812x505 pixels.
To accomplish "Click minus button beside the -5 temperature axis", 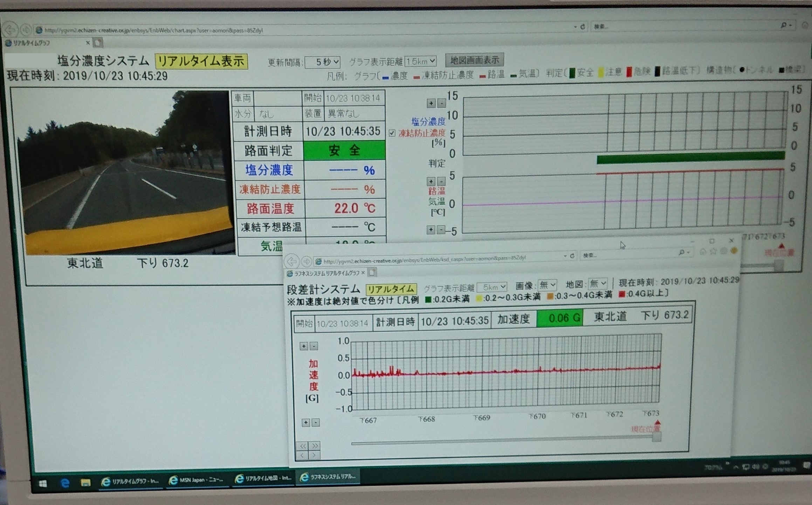I will [441, 230].
